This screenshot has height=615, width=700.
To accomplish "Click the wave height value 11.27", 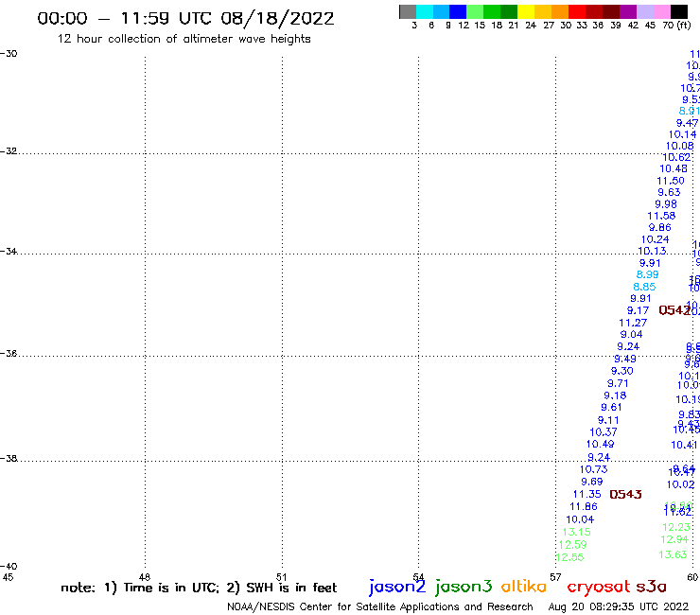I will [633, 323].
